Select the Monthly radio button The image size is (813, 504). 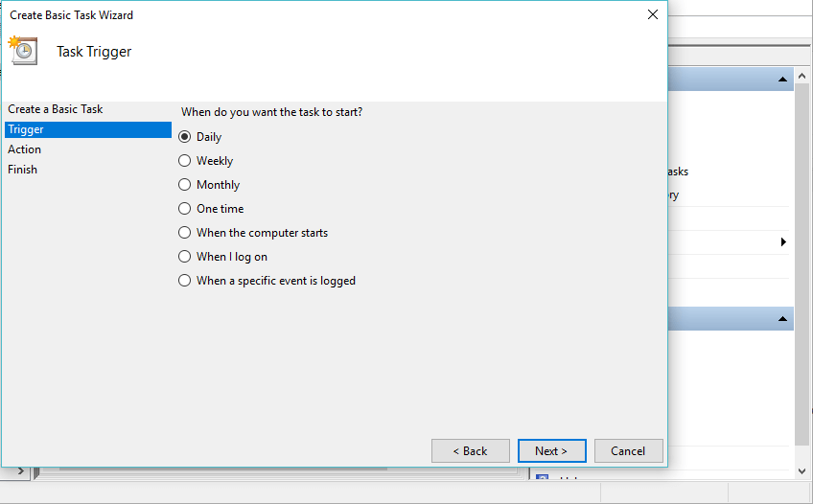185,185
